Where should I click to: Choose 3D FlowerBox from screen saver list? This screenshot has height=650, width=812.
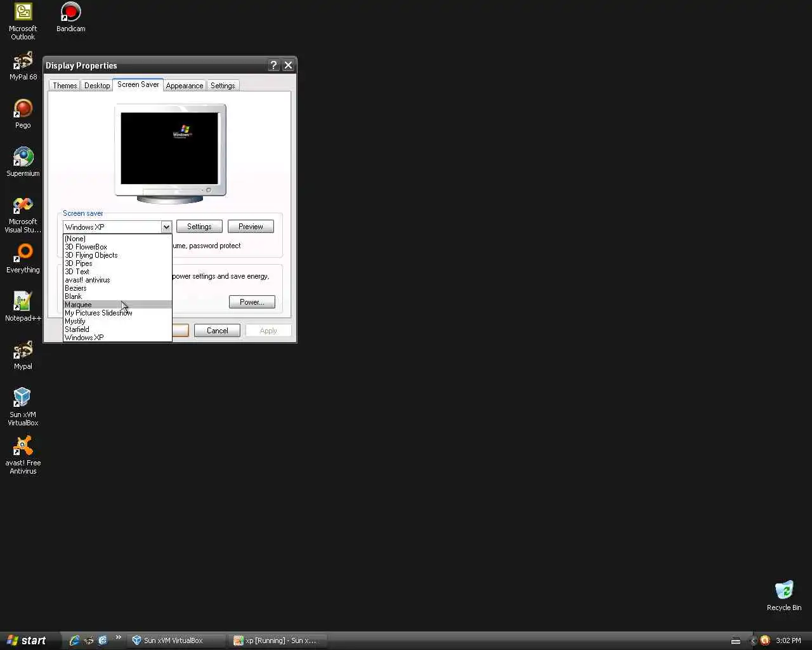(117, 247)
